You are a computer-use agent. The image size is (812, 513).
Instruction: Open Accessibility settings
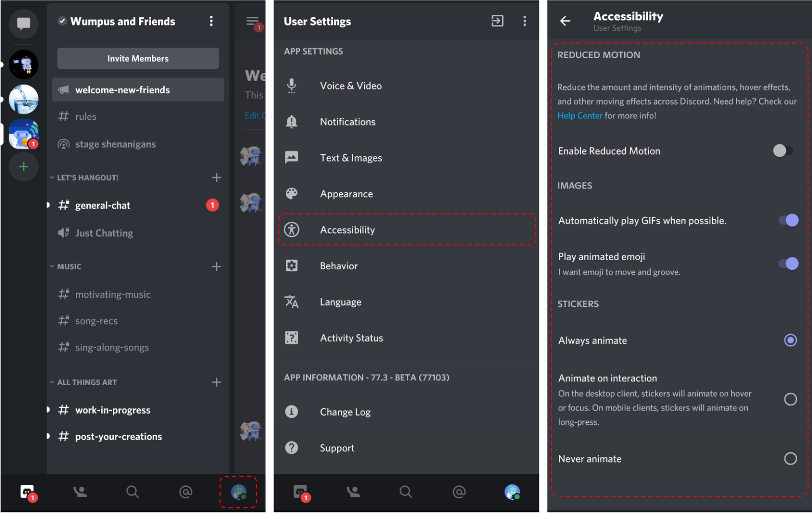[x=406, y=229]
